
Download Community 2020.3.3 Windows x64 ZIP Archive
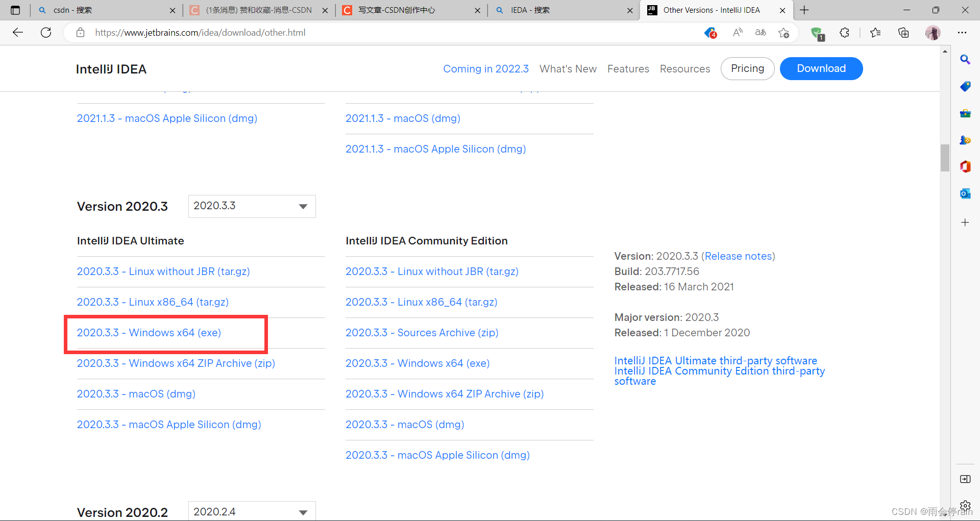click(x=445, y=394)
